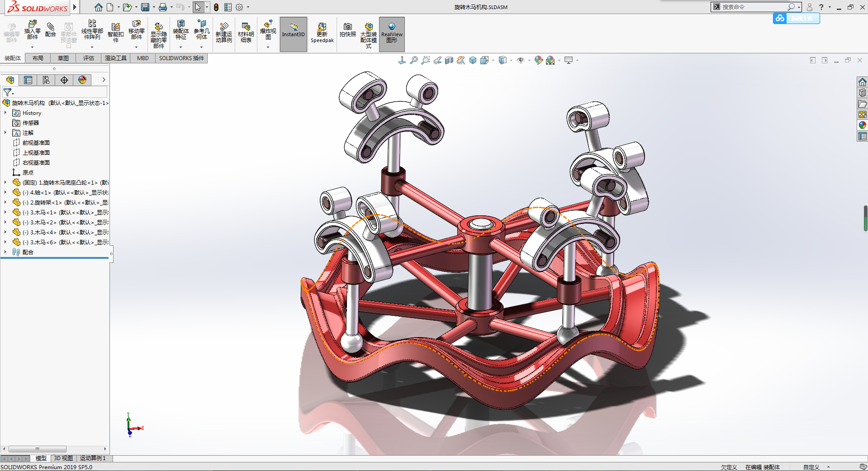
Task: Click the tree filter field with funnel icon
Action: point(55,92)
